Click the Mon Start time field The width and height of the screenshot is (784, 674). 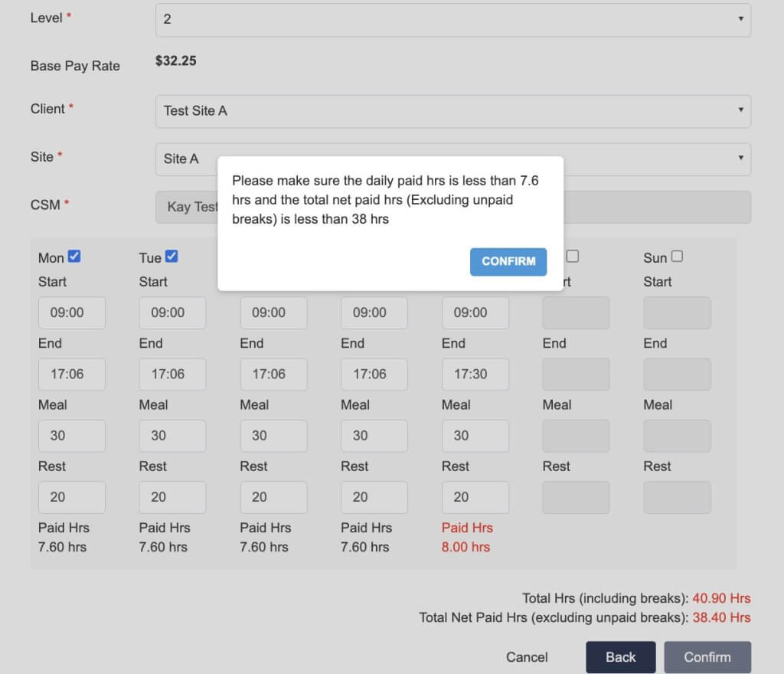pyautogui.click(x=71, y=313)
